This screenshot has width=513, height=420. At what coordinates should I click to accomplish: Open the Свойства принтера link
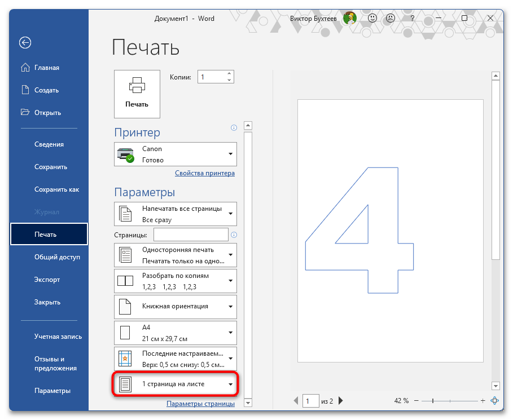coord(204,173)
